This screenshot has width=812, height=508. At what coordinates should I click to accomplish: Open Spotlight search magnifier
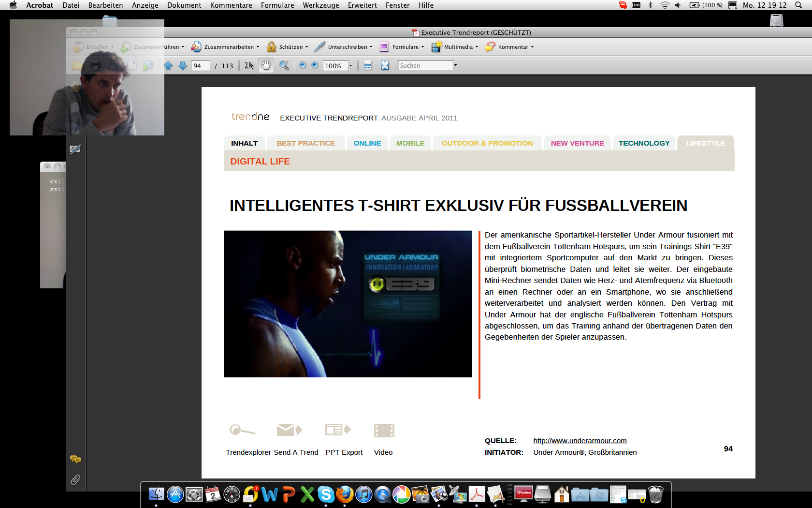coord(798,5)
